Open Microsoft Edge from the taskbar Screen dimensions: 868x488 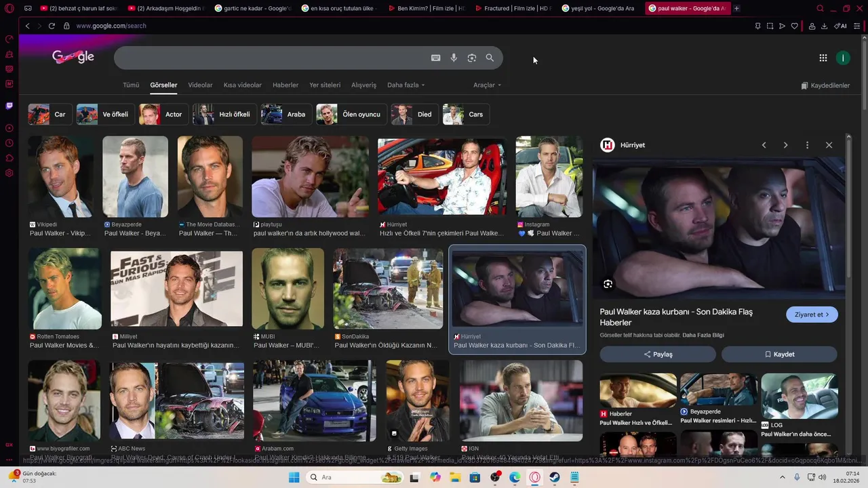coord(515,477)
